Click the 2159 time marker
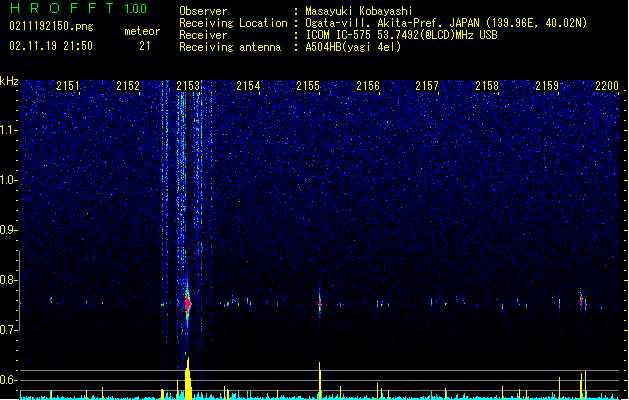Image resolution: width=629 pixels, height=400 pixels. (x=547, y=86)
